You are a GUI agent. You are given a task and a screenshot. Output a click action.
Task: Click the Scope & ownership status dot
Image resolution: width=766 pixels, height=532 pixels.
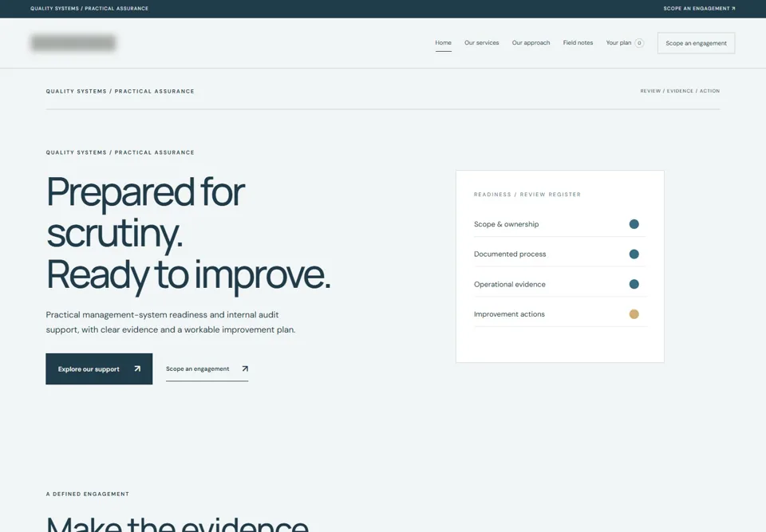(634, 224)
